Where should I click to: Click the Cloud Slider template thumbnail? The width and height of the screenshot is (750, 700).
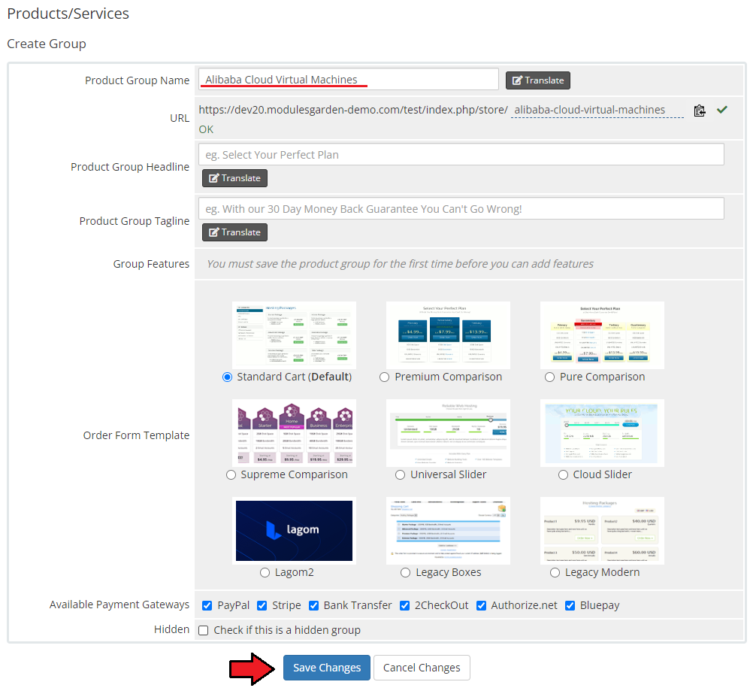coord(602,433)
